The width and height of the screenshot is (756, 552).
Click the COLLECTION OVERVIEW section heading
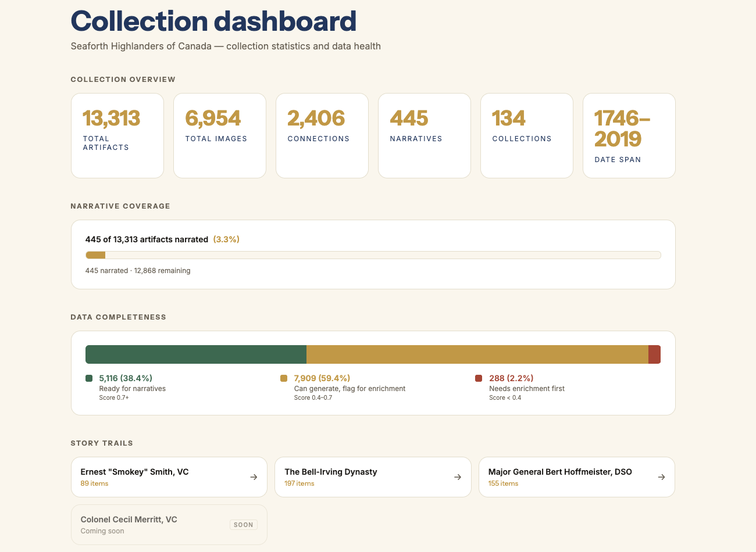(123, 80)
